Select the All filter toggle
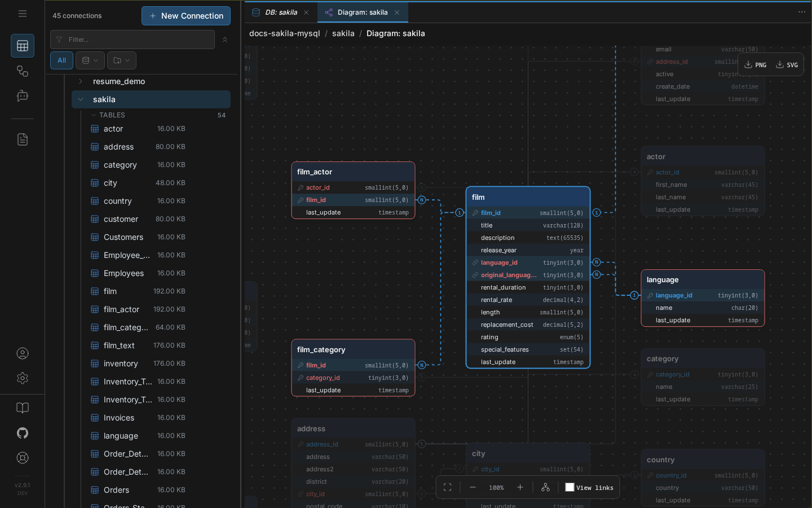This screenshot has width=812, height=508. point(61,60)
